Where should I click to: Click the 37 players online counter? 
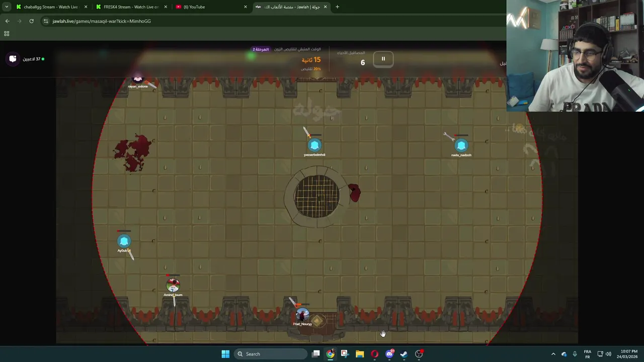33,59
